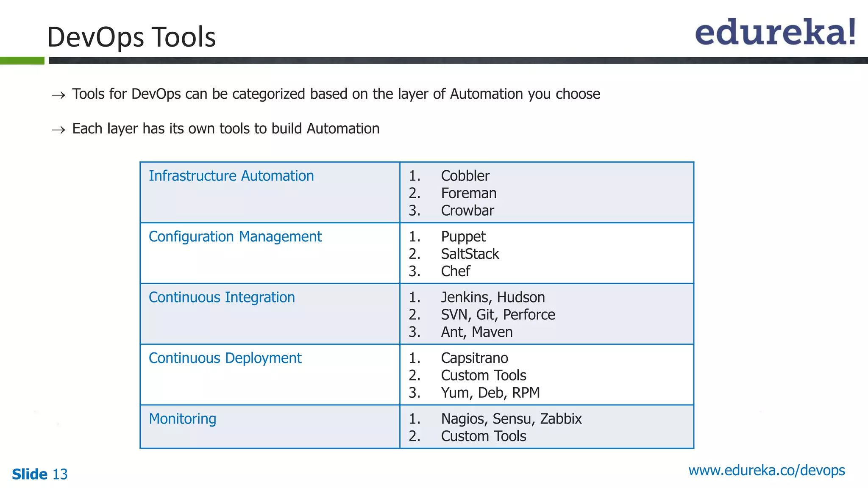The image size is (868, 488).
Task: Click the Yum, Deb, RPM entry
Action: [x=490, y=393]
